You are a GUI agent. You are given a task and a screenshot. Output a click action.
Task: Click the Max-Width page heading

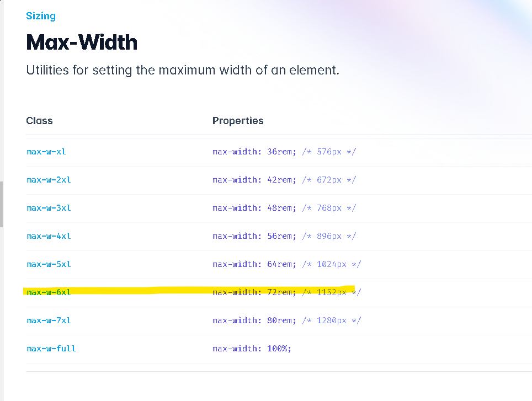[82, 42]
